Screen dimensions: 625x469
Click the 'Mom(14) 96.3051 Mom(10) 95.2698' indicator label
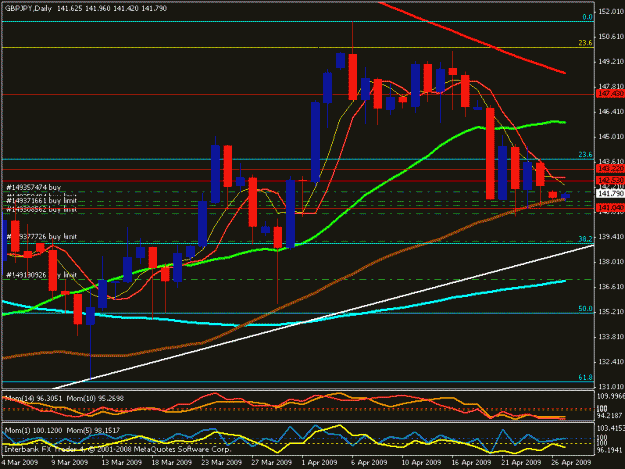pos(64,398)
